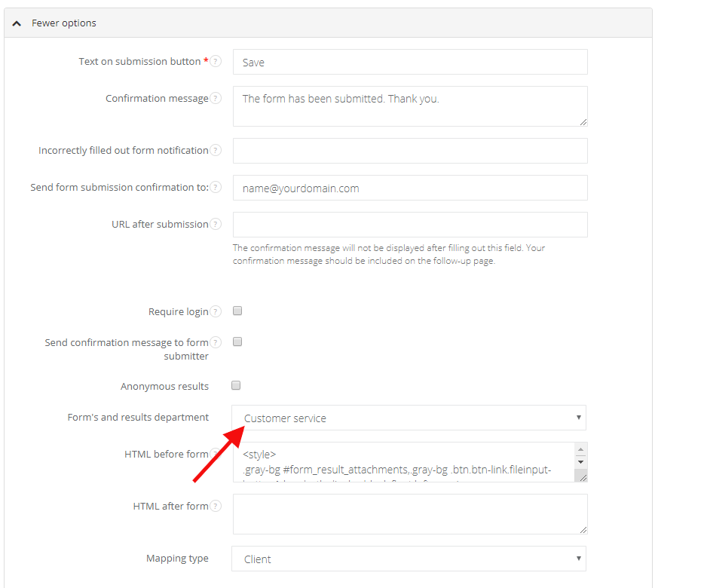
Task: Click help icon next to URL after submission
Action: point(216,225)
